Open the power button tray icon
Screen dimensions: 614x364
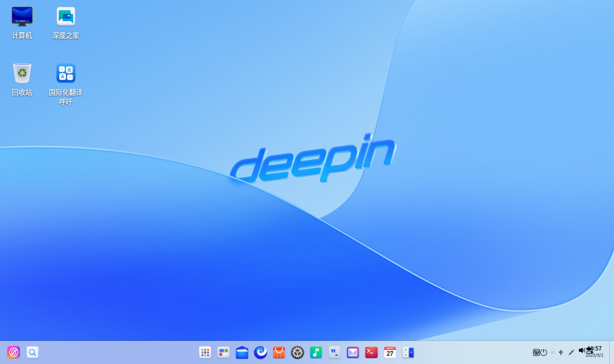tap(544, 352)
